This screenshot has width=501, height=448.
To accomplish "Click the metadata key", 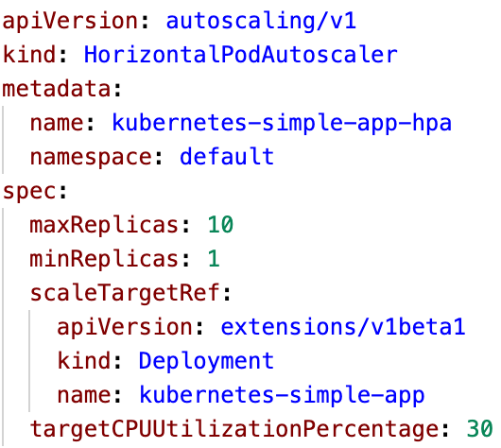I will click(56, 89).
